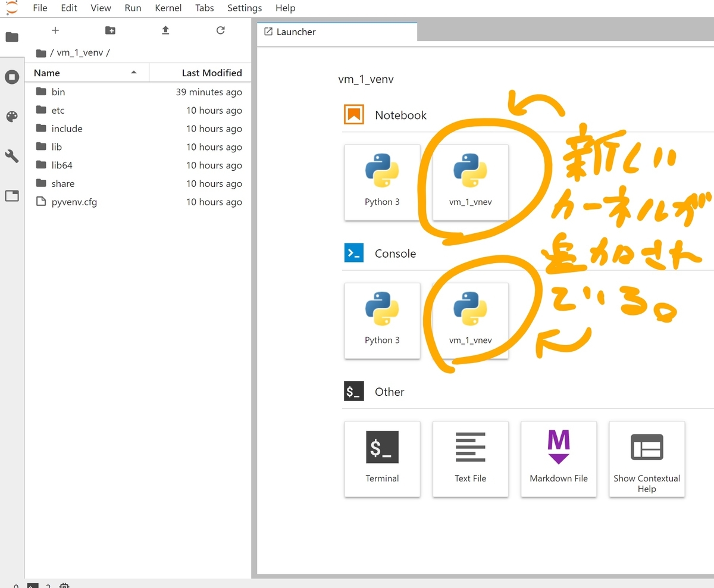Launch a Python 3 console
The height and width of the screenshot is (588, 714).
click(382, 321)
